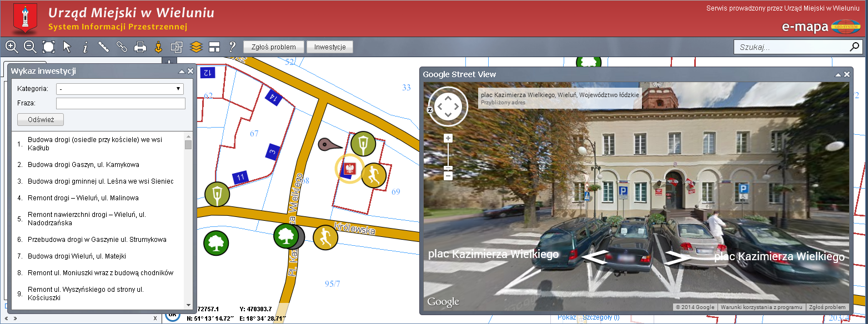This screenshot has width=868, height=324.
Task: Select Przebudowa drogi w Gaszynie ul. Strumykowa
Action: point(98,240)
